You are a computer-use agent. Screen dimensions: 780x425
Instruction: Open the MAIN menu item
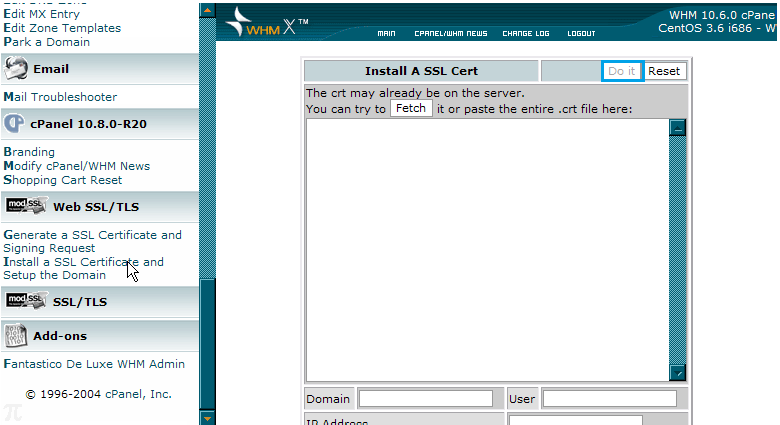point(387,33)
